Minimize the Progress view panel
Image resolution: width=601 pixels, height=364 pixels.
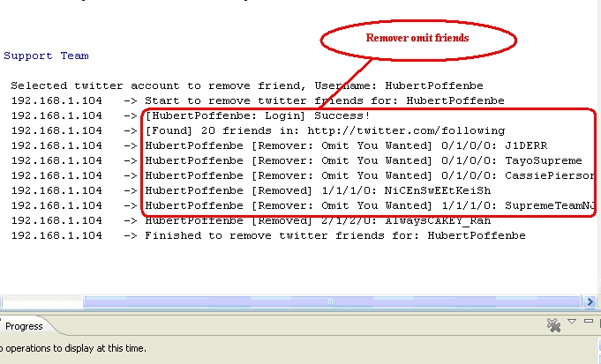coord(589,321)
